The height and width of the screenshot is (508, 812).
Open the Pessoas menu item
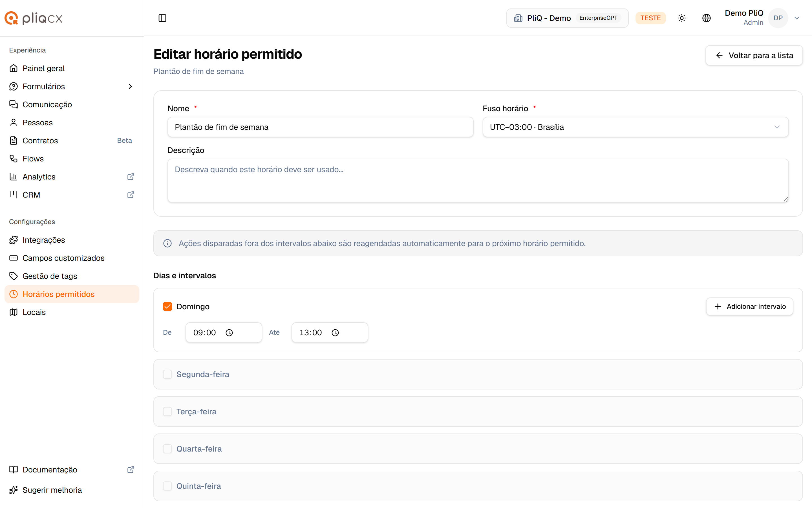72,123
